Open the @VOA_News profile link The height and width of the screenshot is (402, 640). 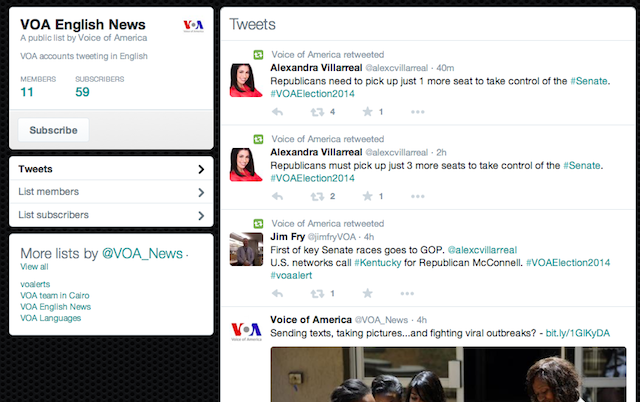click(x=142, y=253)
